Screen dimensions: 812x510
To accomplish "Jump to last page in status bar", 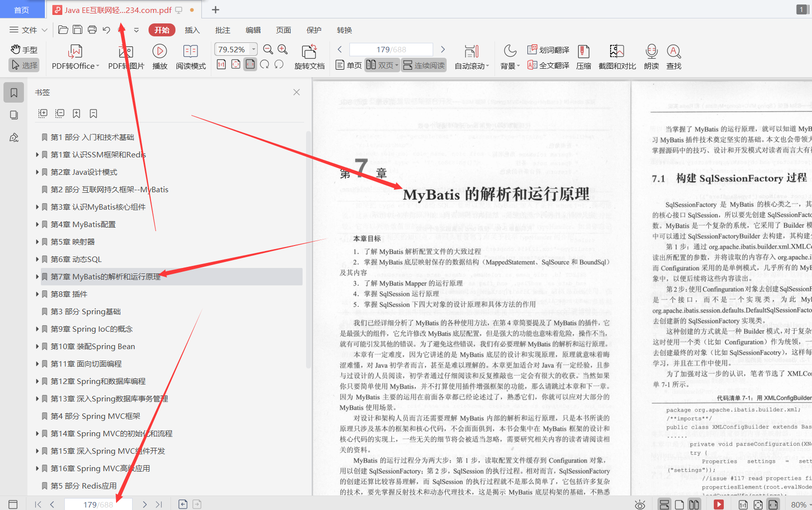I will 159,505.
